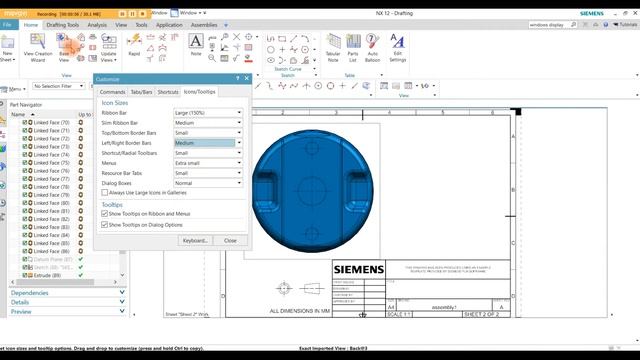Click the New Sheet icon
640x360 pixels.
point(7,49)
